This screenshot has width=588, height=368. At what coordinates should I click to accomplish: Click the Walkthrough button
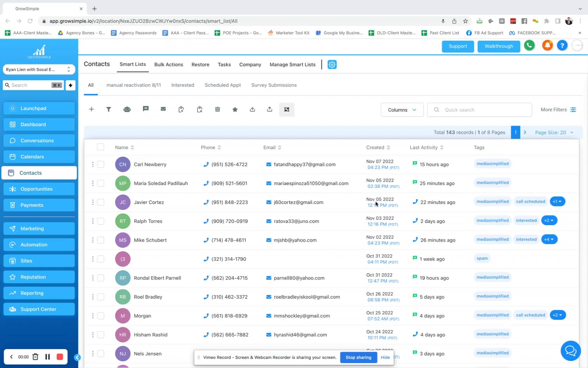498,46
